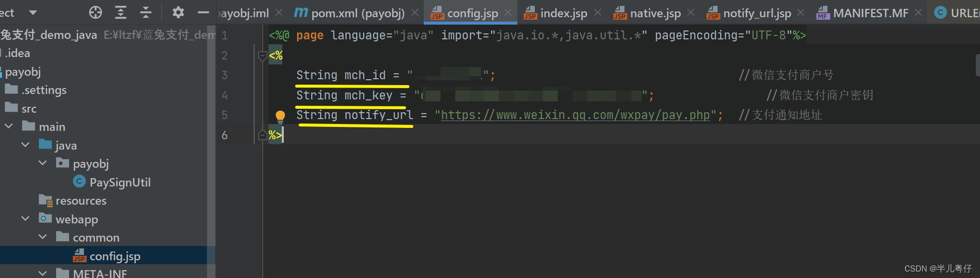Open the project view dropdown arrow

33,12
